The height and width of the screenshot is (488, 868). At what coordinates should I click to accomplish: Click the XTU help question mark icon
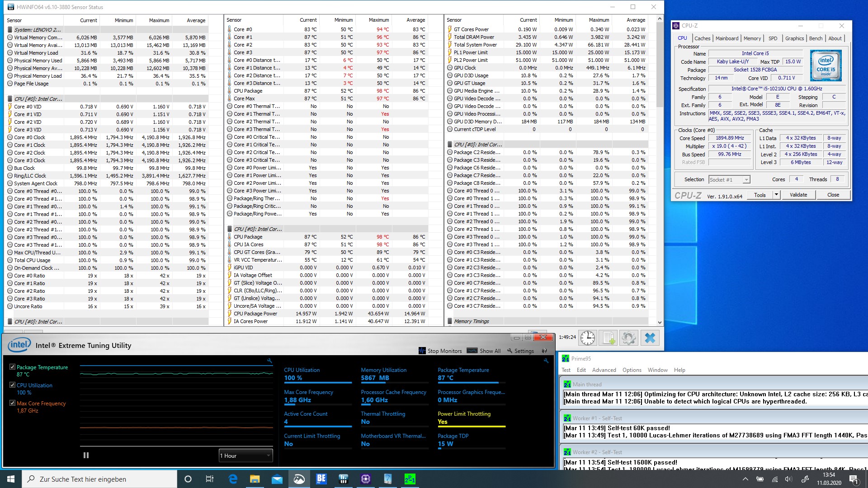point(544,351)
